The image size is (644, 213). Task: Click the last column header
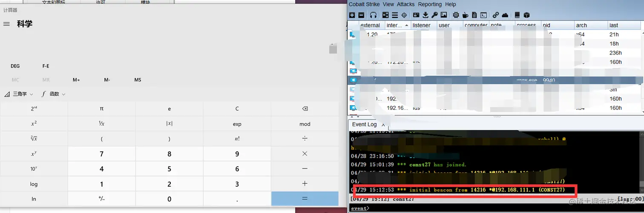(624, 25)
